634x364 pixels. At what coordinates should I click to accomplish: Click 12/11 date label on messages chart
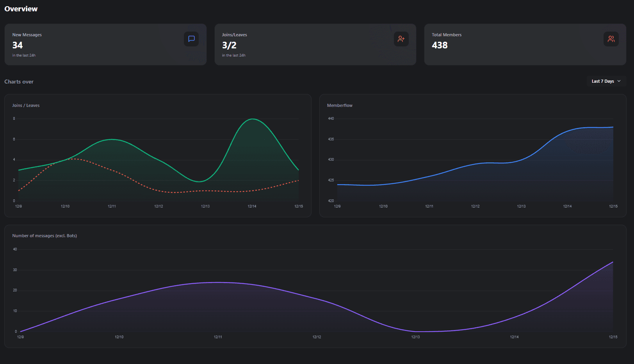[218, 337]
